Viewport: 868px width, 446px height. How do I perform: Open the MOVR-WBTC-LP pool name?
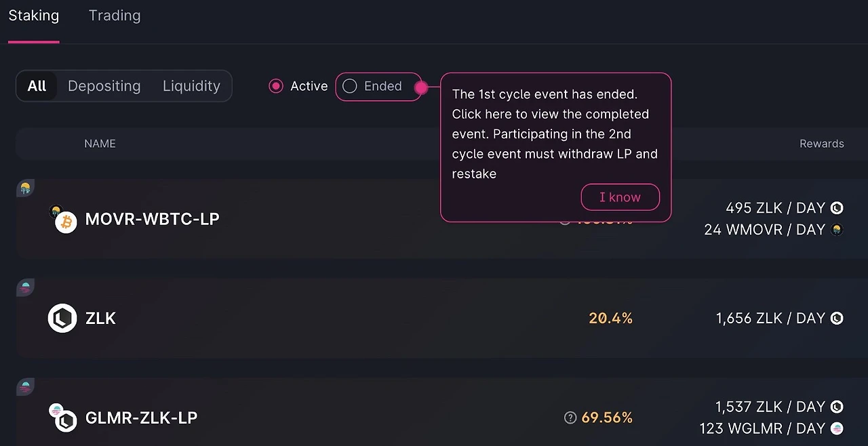tap(152, 220)
